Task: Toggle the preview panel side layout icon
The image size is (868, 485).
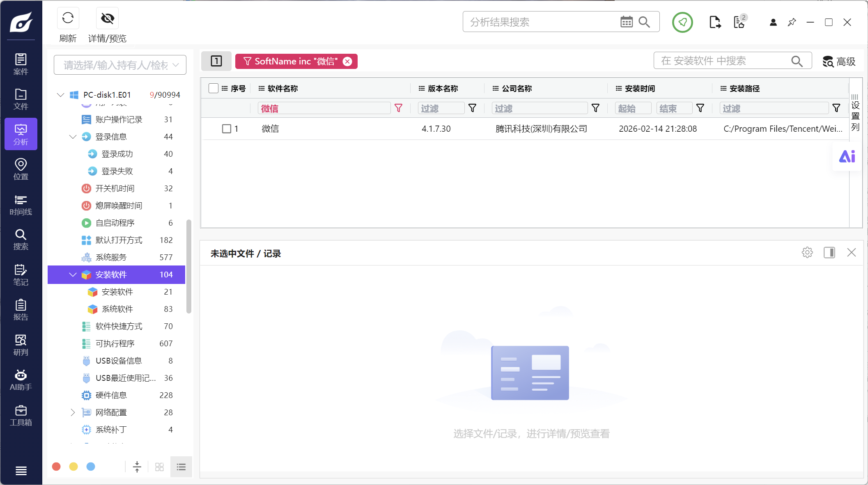Action: tap(829, 252)
